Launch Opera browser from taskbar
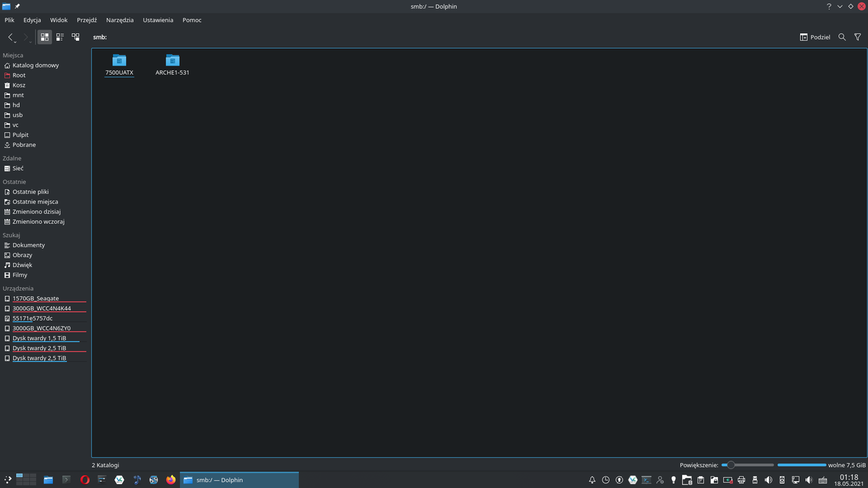The image size is (868, 488). 85,480
